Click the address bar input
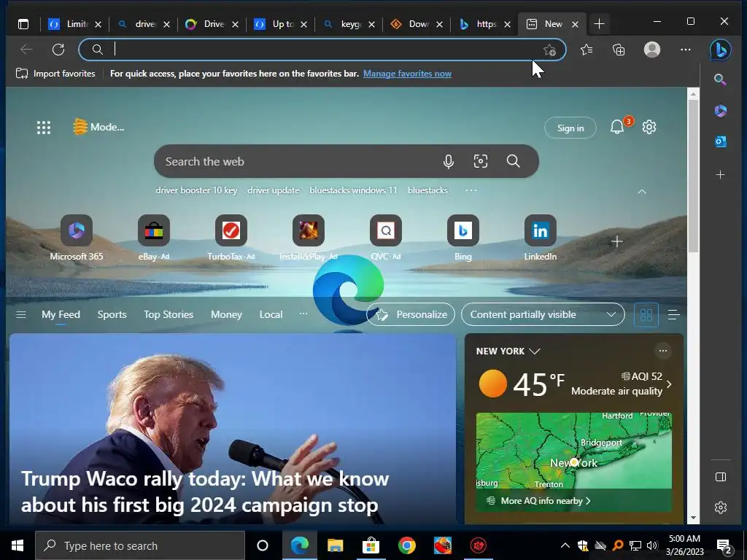Image resolution: width=747 pixels, height=560 pixels. click(322, 50)
